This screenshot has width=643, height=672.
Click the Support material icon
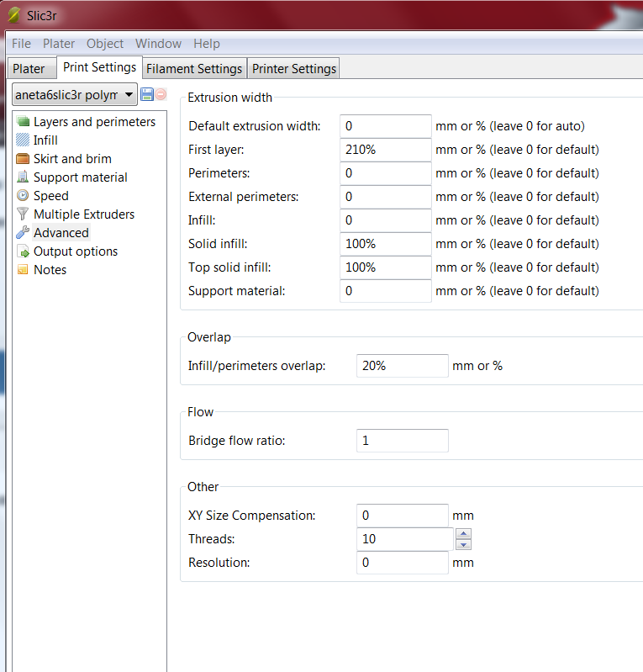23,177
